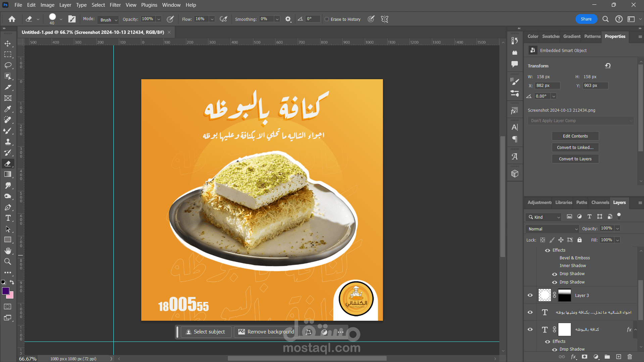Open the brush settings gear for smoothing
This screenshot has height=362, width=644.
pyautogui.click(x=288, y=19)
